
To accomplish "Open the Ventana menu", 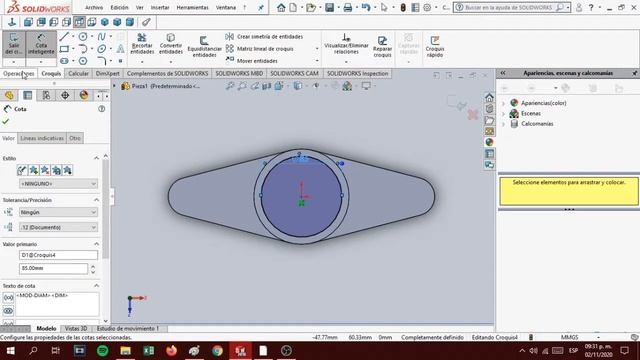I will 226,7.
